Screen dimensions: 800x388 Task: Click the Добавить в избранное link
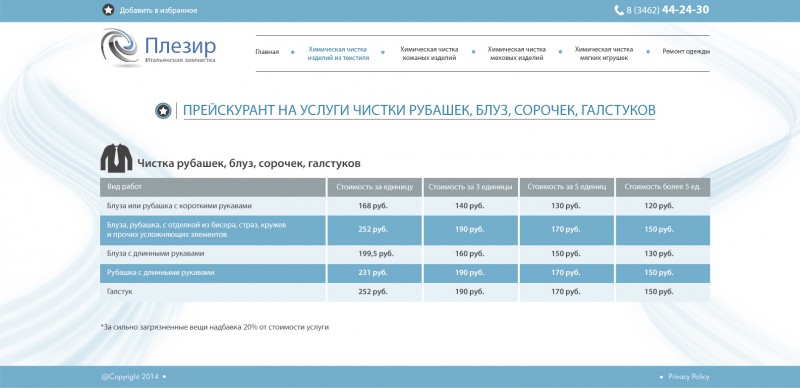coord(158,10)
